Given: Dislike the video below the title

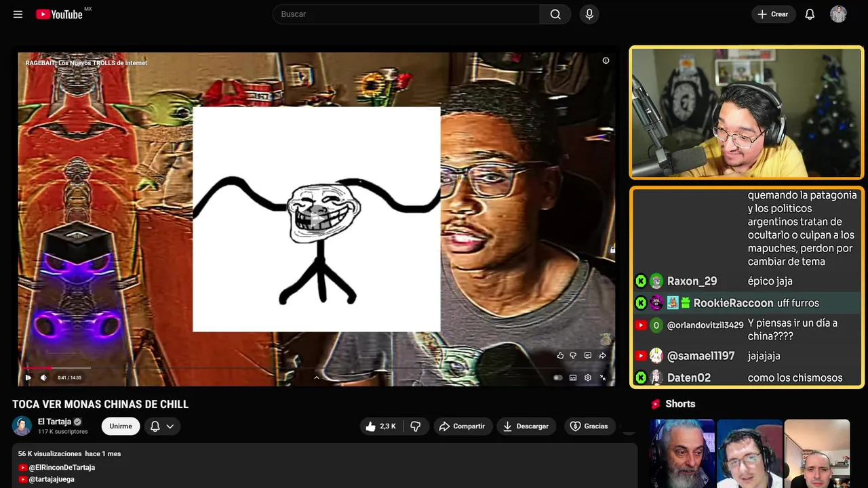Looking at the screenshot, I should click(x=416, y=426).
